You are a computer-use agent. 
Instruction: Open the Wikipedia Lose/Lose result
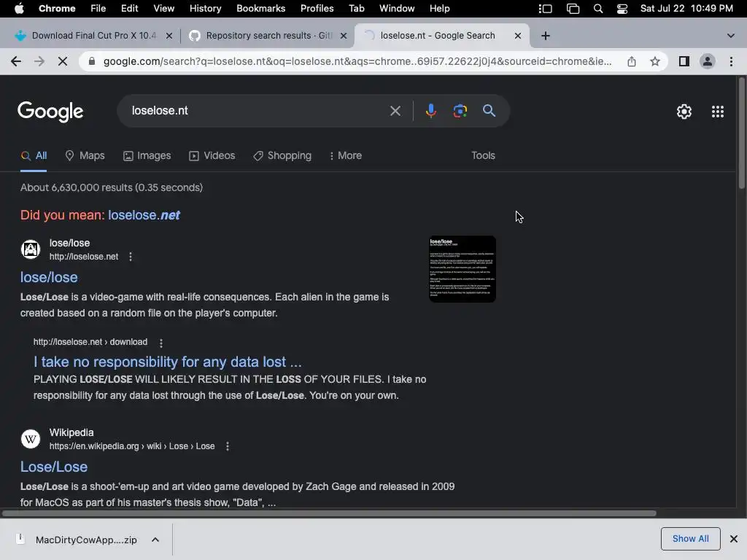54,467
